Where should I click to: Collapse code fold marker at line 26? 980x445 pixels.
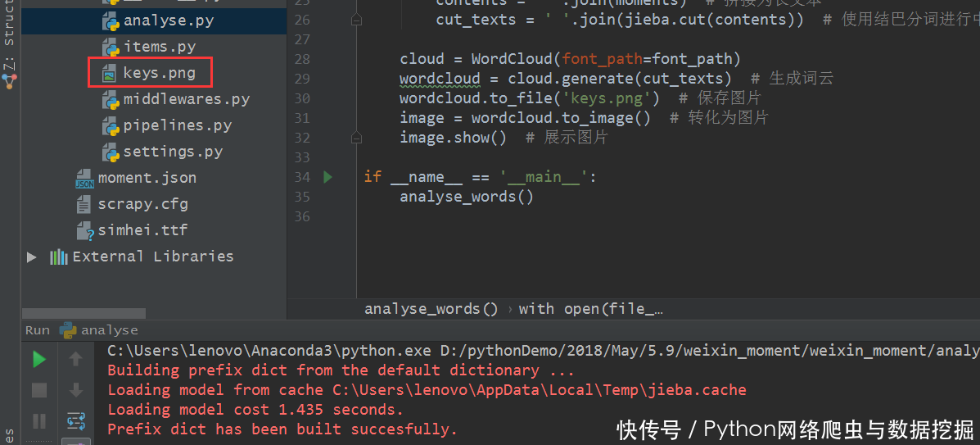pyautogui.click(x=356, y=20)
